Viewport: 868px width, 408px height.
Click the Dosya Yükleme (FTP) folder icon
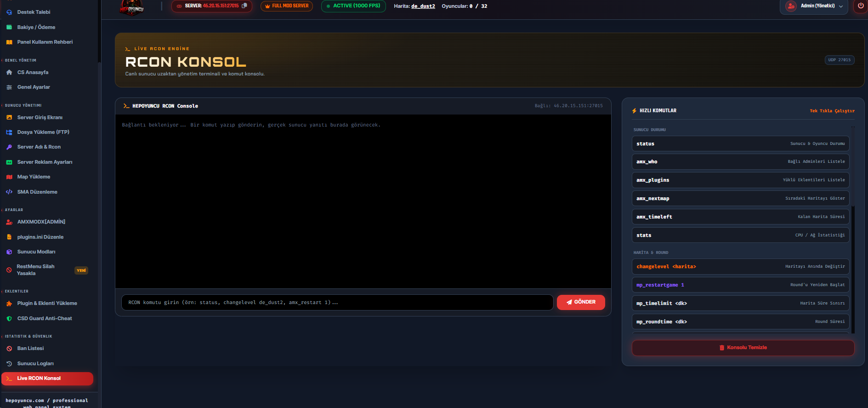coord(9,132)
